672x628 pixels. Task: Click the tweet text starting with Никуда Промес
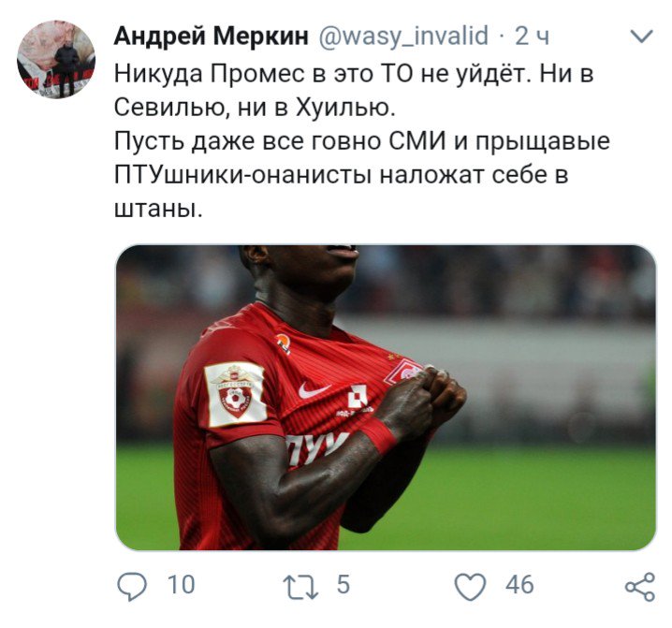(354, 74)
